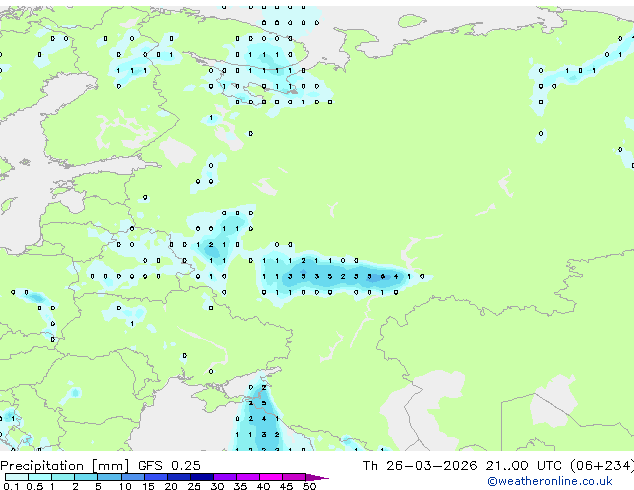
Task: Pick the 15–20 mm legend color box
Action: coord(155,477)
